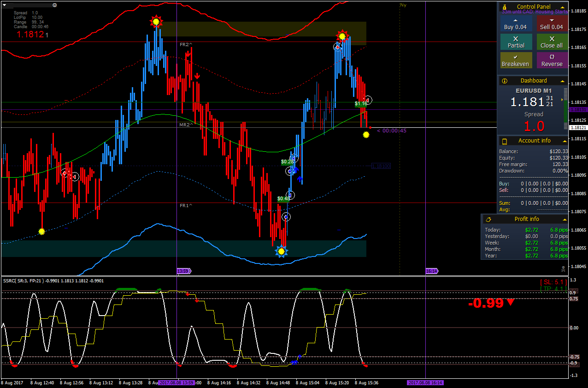The height and width of the screenshot is (388, 588).
Task: Click the CAD Housing Starts news notice
Action: tap(535, 12)
